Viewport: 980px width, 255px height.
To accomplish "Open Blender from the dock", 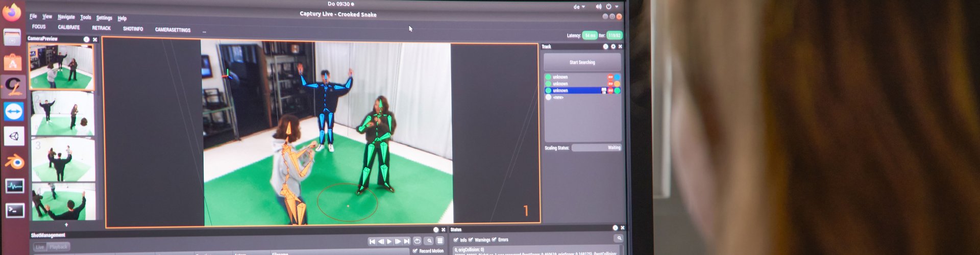I will click(x=15, y=162).
